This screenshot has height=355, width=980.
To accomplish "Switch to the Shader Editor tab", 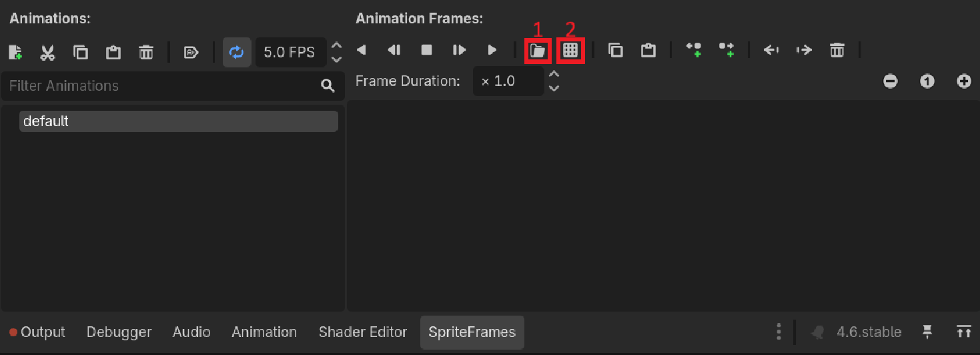I will (363, 332).
